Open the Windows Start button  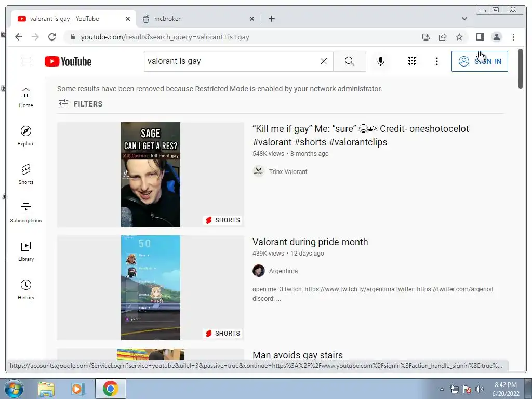pos(14,389)
